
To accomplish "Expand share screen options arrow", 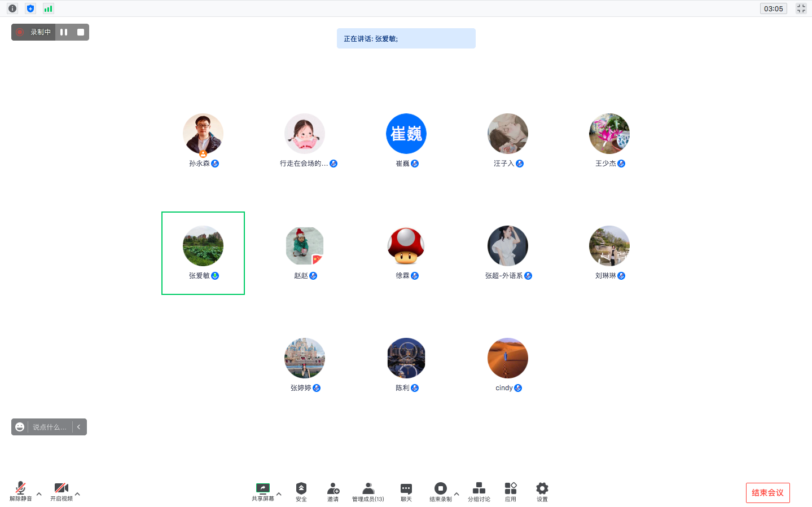I will coord(279,494).
